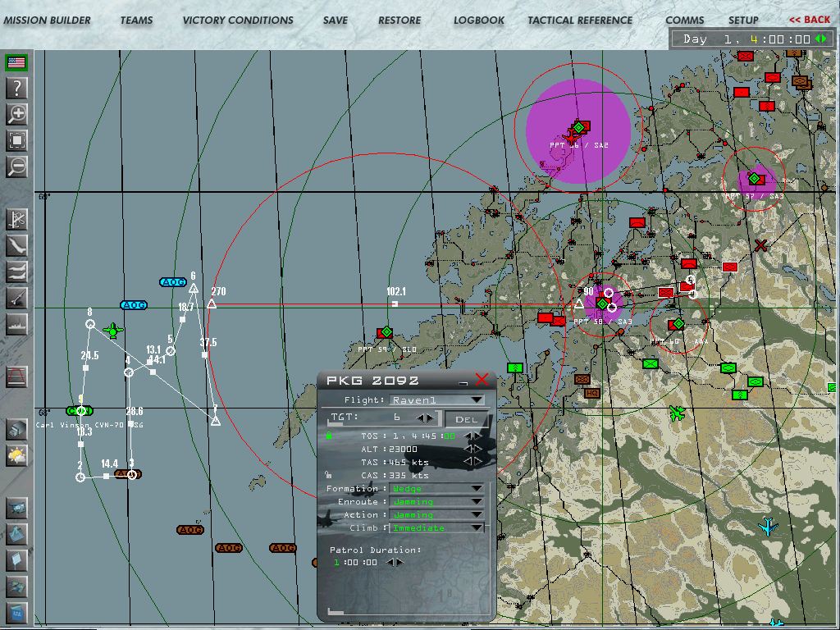Select the PPT 56 / SA2 SAM site icon
The height and width of the screenshot is (630, 840).
point(578,127)
